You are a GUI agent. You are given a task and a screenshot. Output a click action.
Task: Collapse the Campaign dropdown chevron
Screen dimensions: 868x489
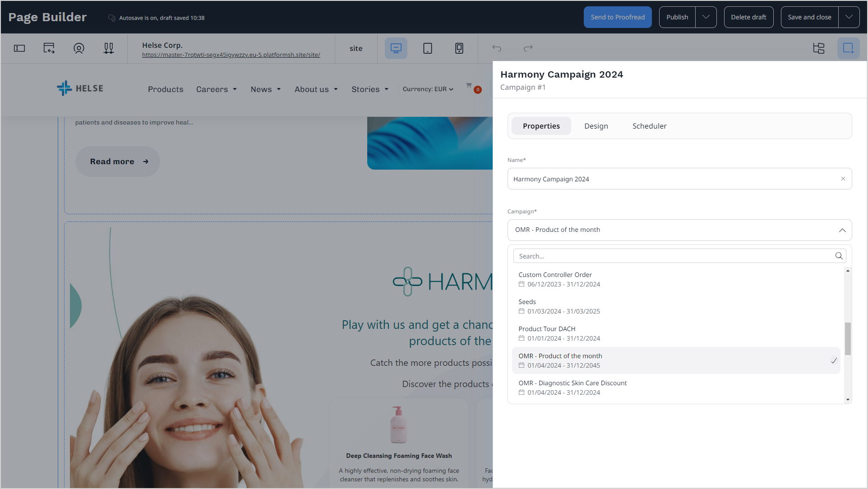pyautogui.click(x=842, y=230)
